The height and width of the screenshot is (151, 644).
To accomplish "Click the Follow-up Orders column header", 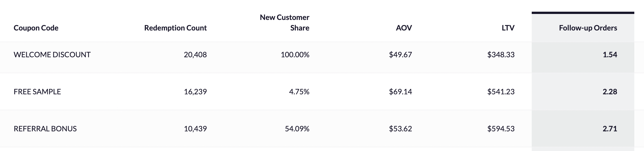I will [588, 28].
